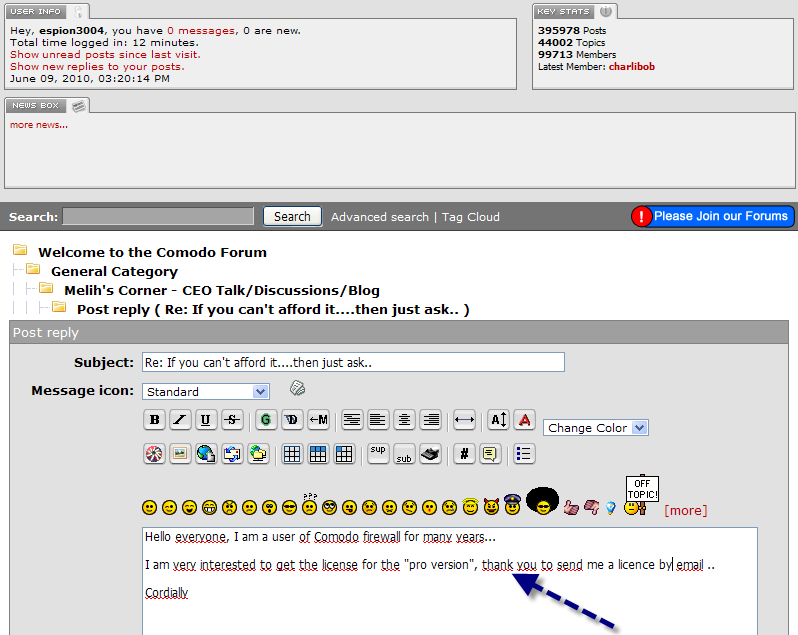Insert the angel halo smiley
The height and width of the screenshot is (635, 798).
coord(471,506)
